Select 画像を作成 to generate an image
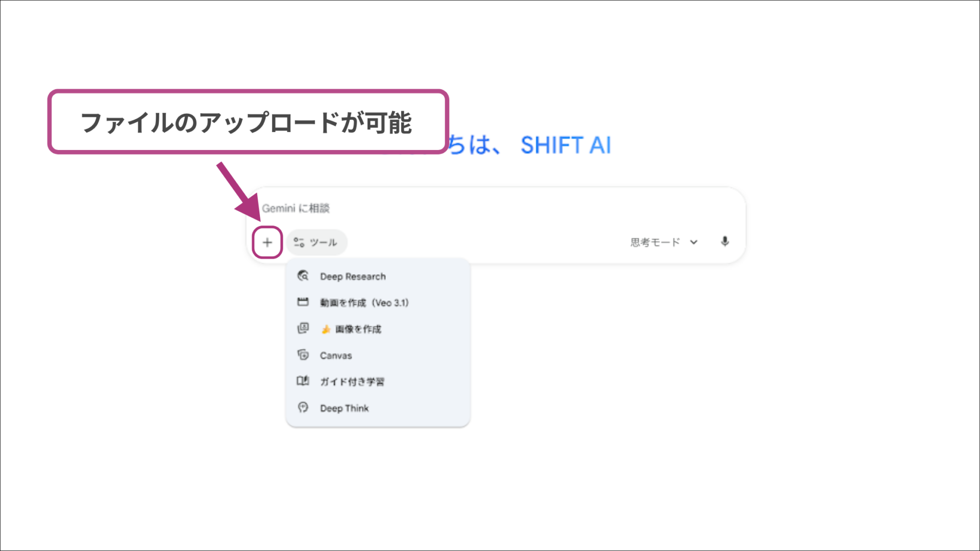 coord(357,329)
